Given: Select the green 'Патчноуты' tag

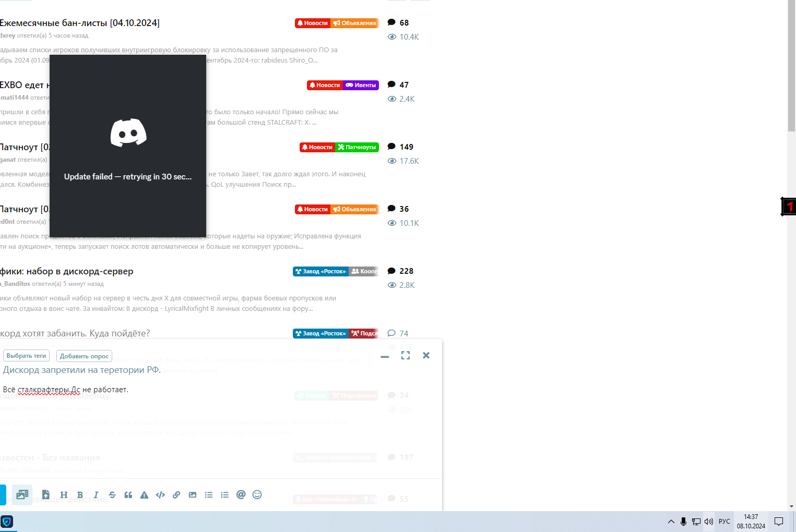Looking at the screenshot, I should 357,147.
